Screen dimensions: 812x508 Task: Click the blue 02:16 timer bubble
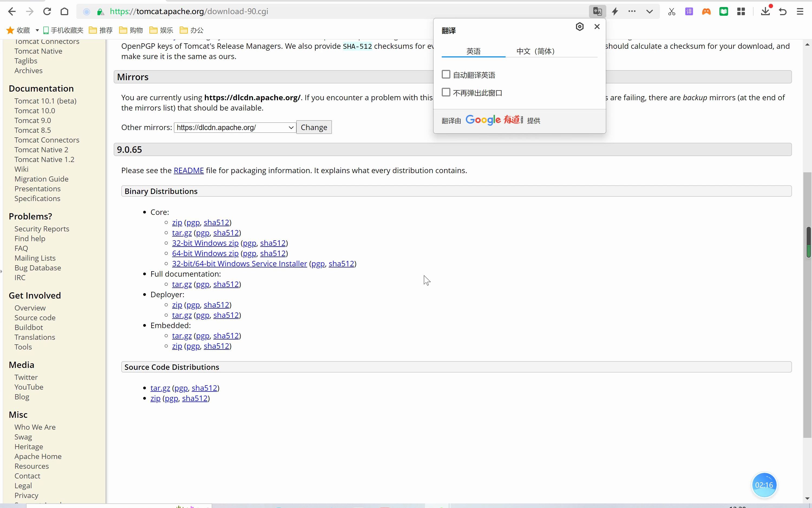coord(764,485)
